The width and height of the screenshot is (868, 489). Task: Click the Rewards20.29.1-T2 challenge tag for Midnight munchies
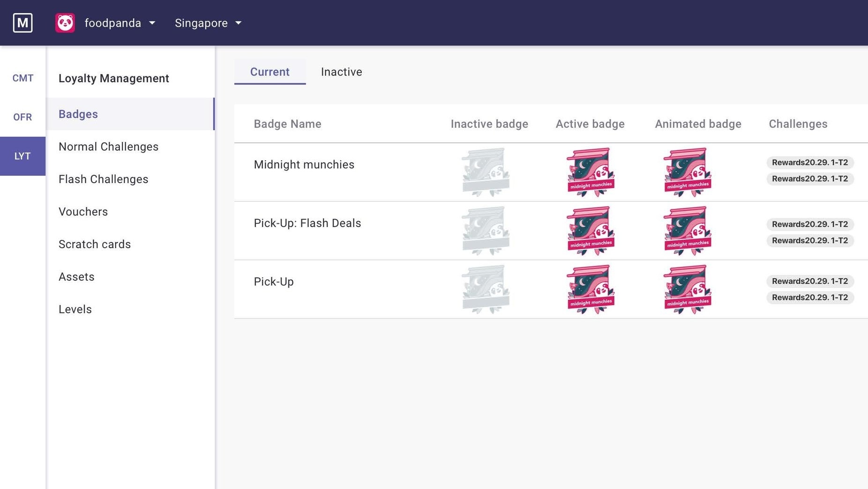tap(809, 163)
